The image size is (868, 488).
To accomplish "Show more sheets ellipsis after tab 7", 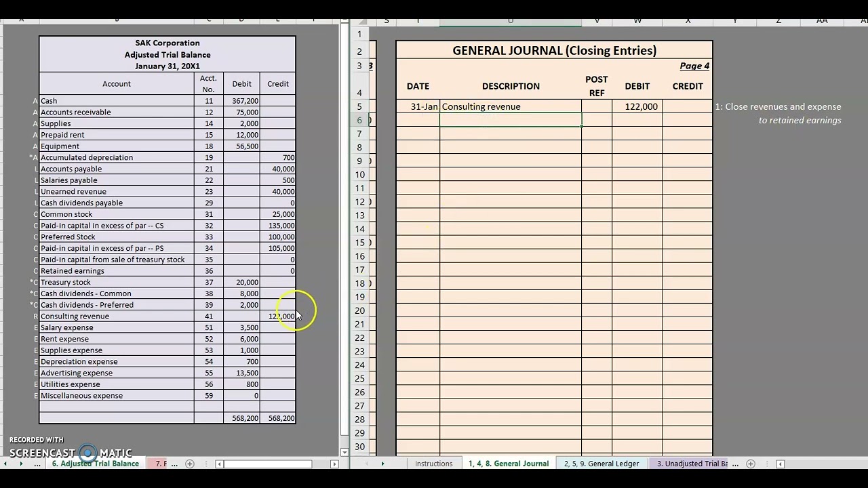I will click(174, 464).
